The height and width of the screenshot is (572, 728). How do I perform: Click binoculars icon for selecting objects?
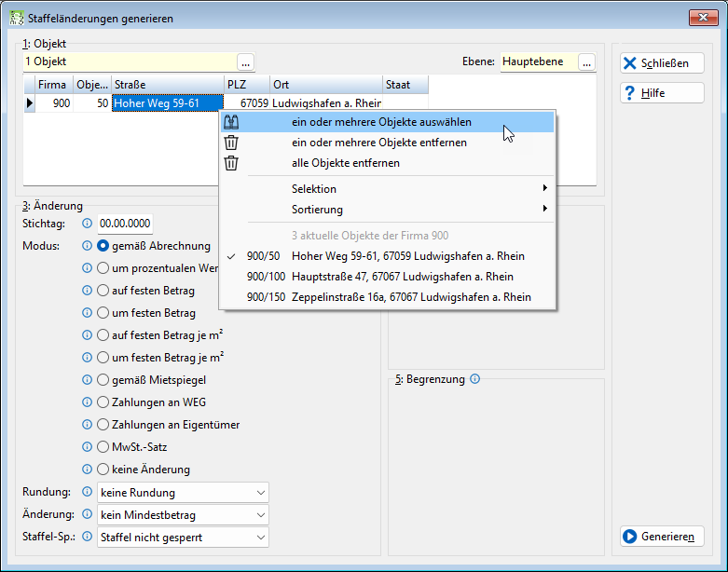(x=231, y=122)
